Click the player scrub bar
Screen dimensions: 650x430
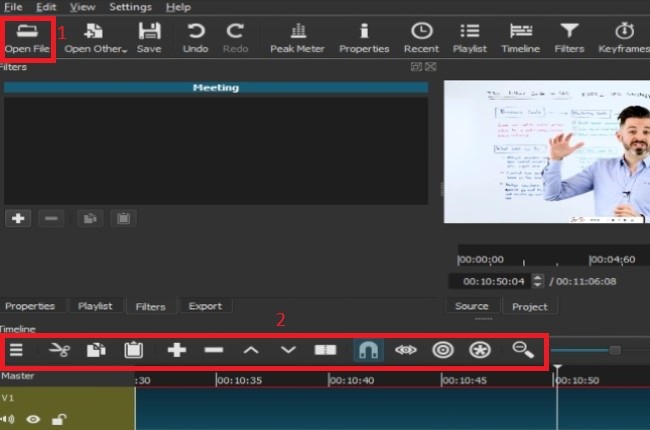point(554,256)
